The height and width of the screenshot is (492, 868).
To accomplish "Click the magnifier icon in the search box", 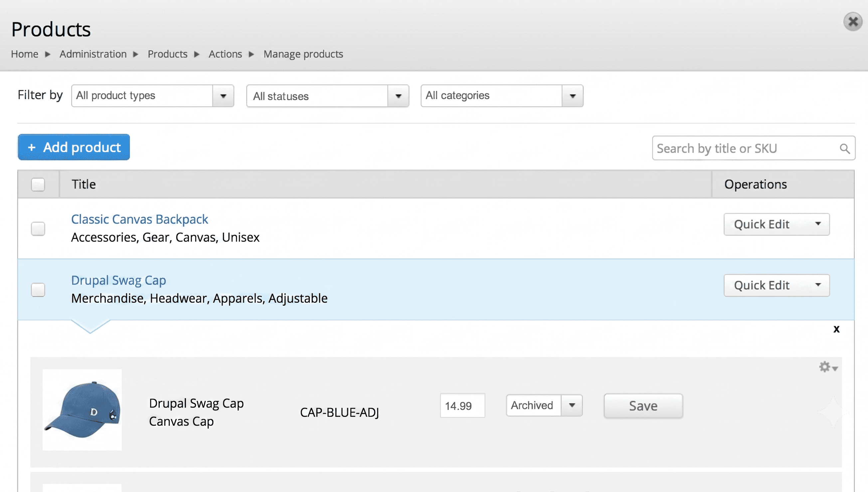I will (844, 149).
